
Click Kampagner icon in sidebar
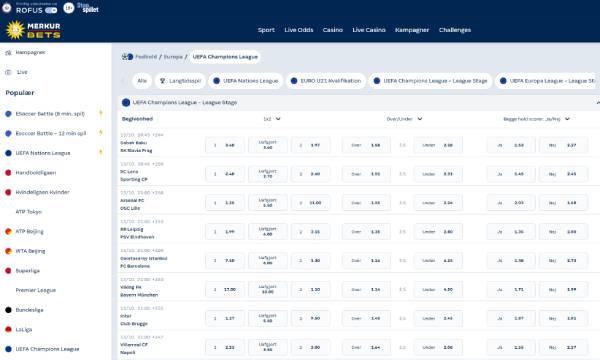(8, 53)
